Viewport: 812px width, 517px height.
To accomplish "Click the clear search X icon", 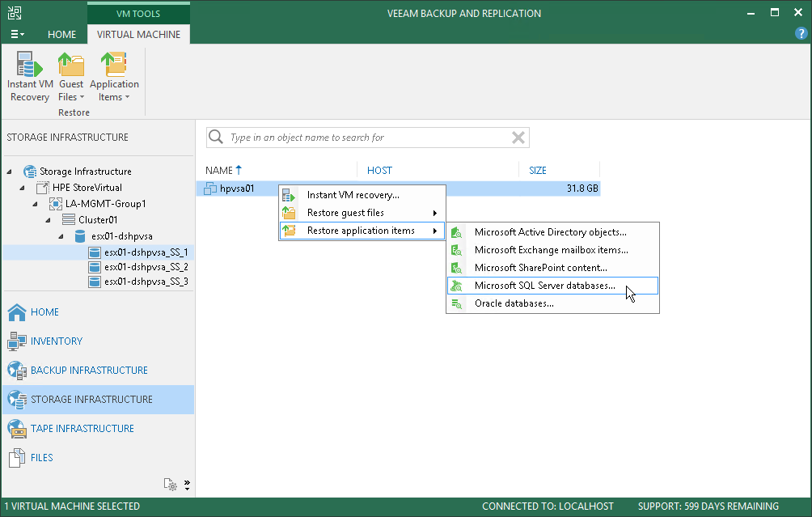I will click(x=518, y=138).
